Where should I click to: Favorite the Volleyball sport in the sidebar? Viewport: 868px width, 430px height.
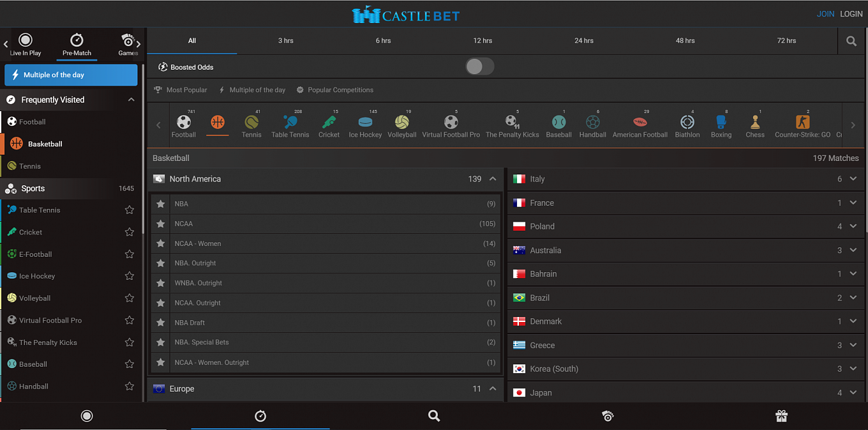130,298
